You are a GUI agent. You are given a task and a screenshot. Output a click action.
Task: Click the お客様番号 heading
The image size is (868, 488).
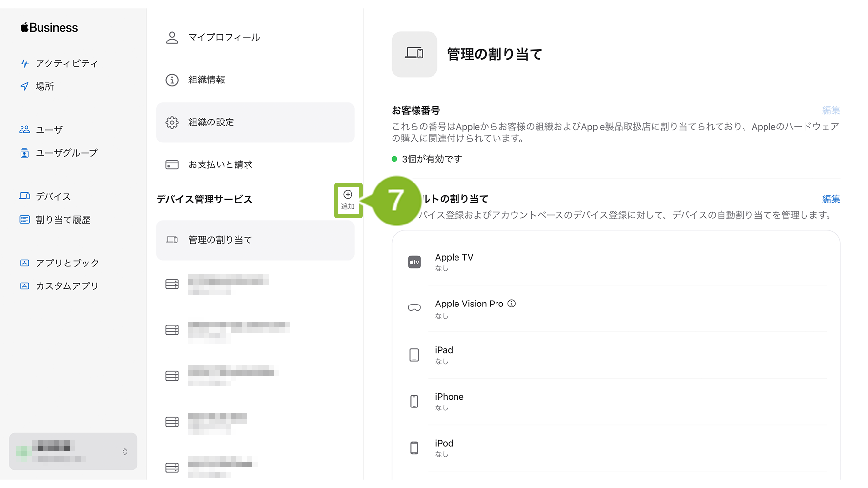(x=416, y=111)
